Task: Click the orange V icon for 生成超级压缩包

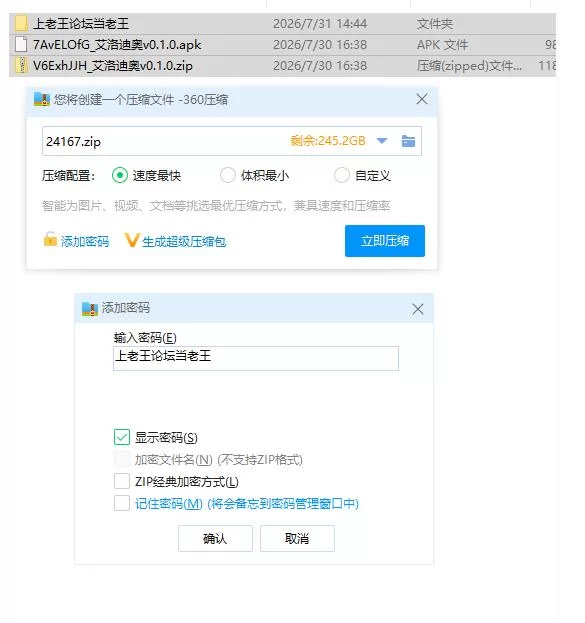Action: coord(132,240)
